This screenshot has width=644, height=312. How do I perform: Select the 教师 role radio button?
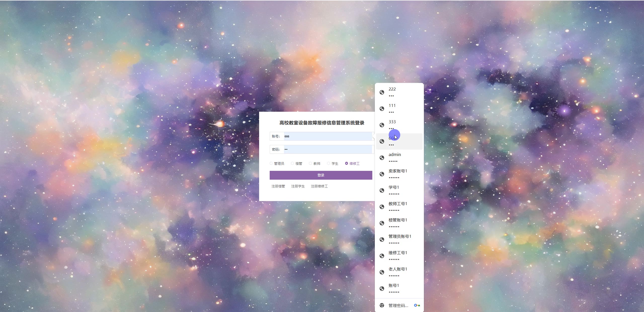click(310, 163)
